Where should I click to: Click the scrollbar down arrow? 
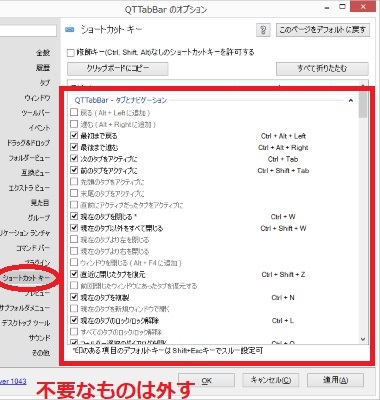tap(363, 340)
